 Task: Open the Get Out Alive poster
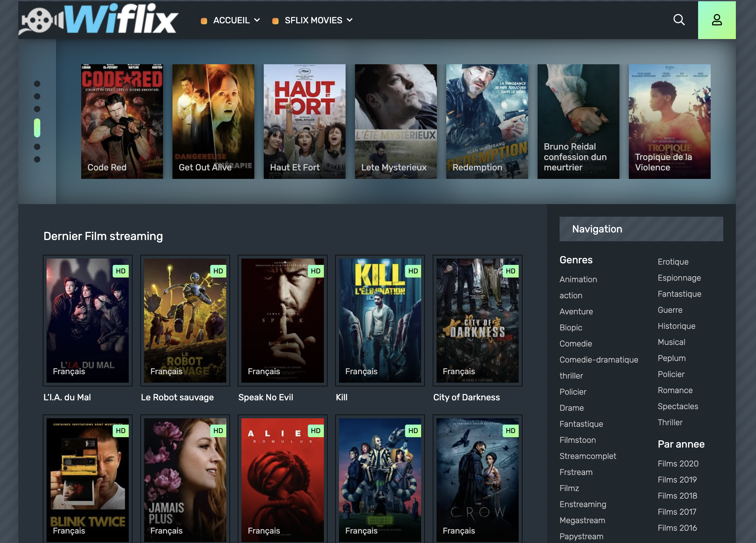coord(213,121)
